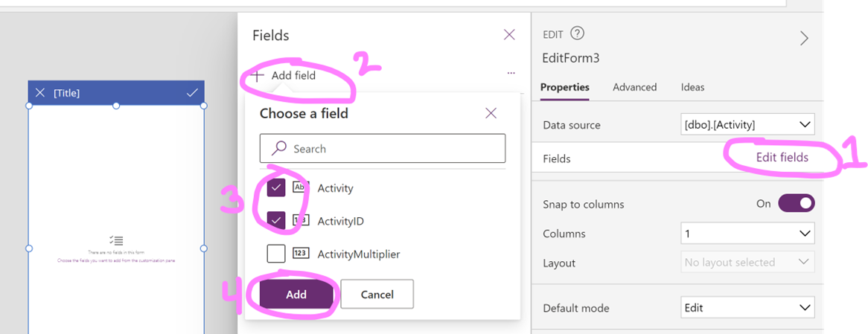Click the form submit checkmark icon

point(192,93)
